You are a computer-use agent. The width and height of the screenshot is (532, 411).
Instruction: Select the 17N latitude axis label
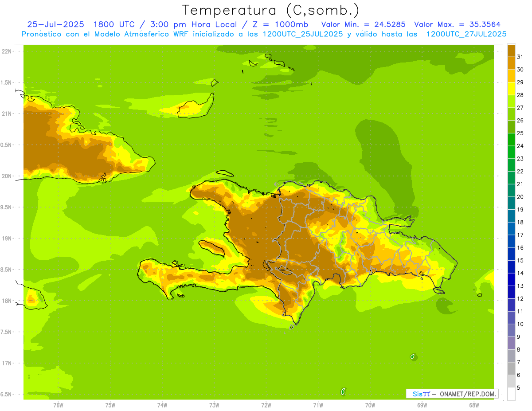click(x=7, y=363)
